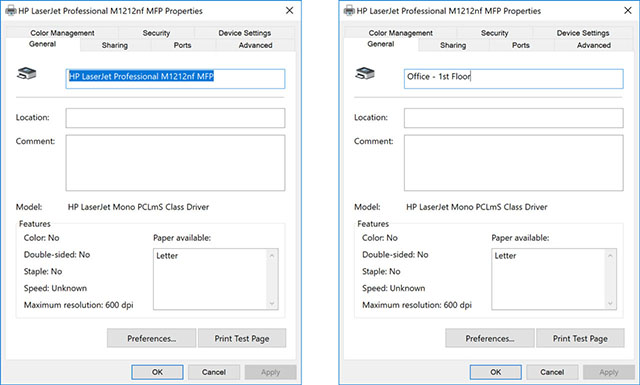Screen dimensions: 640x385
Task: Switch to Ports tab in left dialog
Action: tap(182, 45)
